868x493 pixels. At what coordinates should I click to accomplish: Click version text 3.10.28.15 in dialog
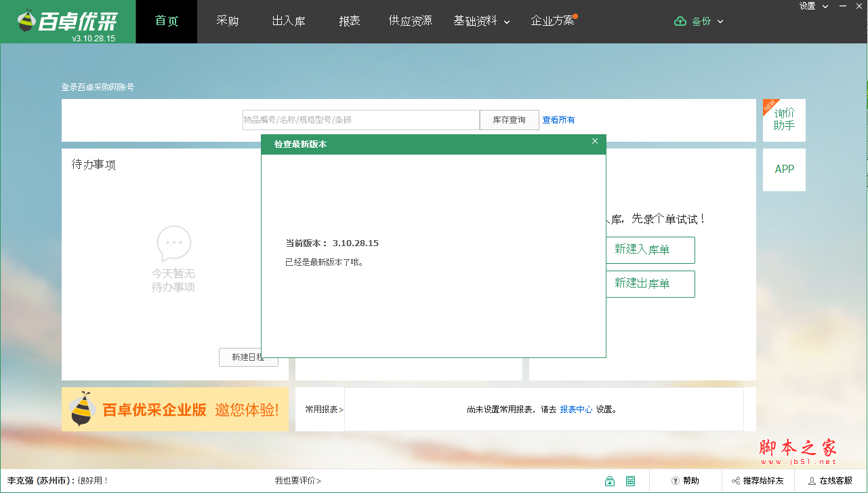pyautogui.click(x=356, y=243)
